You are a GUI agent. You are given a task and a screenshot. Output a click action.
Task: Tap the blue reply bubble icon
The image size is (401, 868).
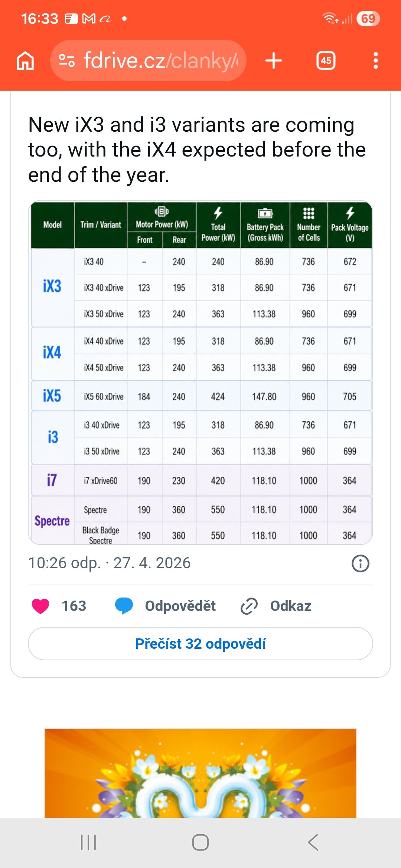(124, 606)
